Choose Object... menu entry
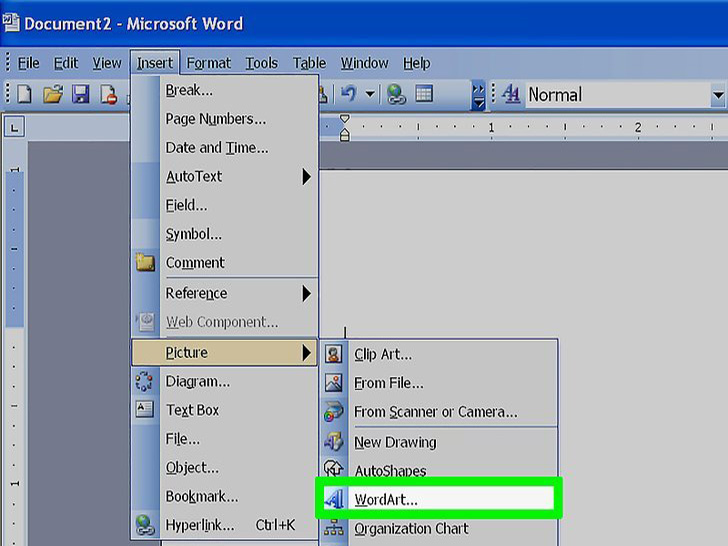Image resolution: width=728 pixels, height=546 pixels. point(225,468)
